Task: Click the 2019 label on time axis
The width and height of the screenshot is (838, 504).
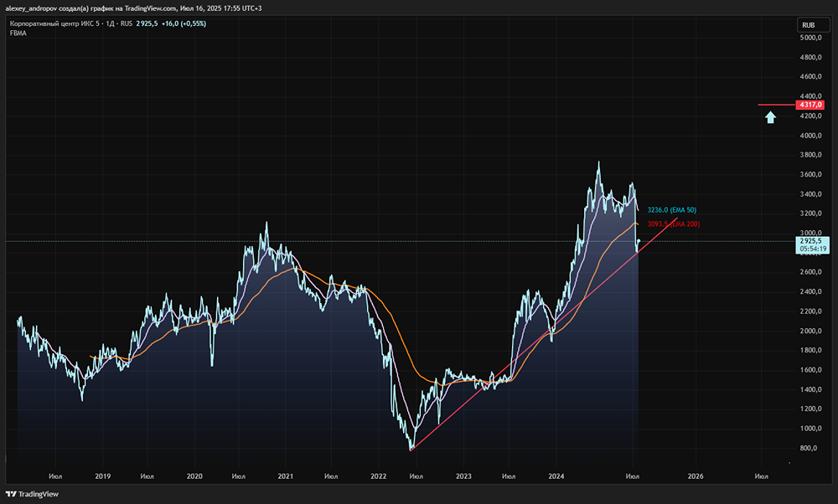Action: [x=103, y=476]
